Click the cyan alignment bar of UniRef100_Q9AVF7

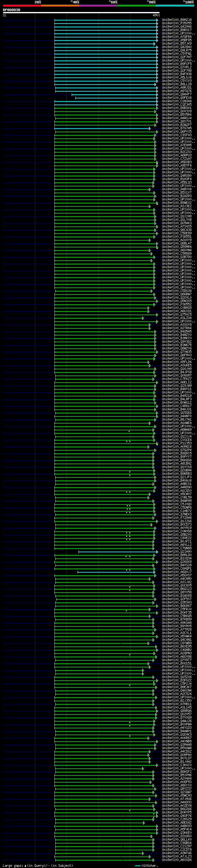point(115,94)
